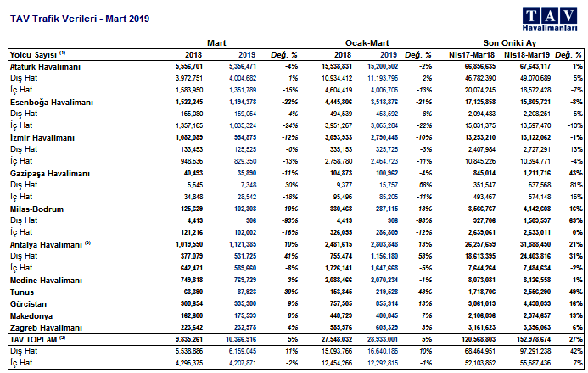Select the 'Gazipaşa Havalimanı' row label

[x=50, y=174]
